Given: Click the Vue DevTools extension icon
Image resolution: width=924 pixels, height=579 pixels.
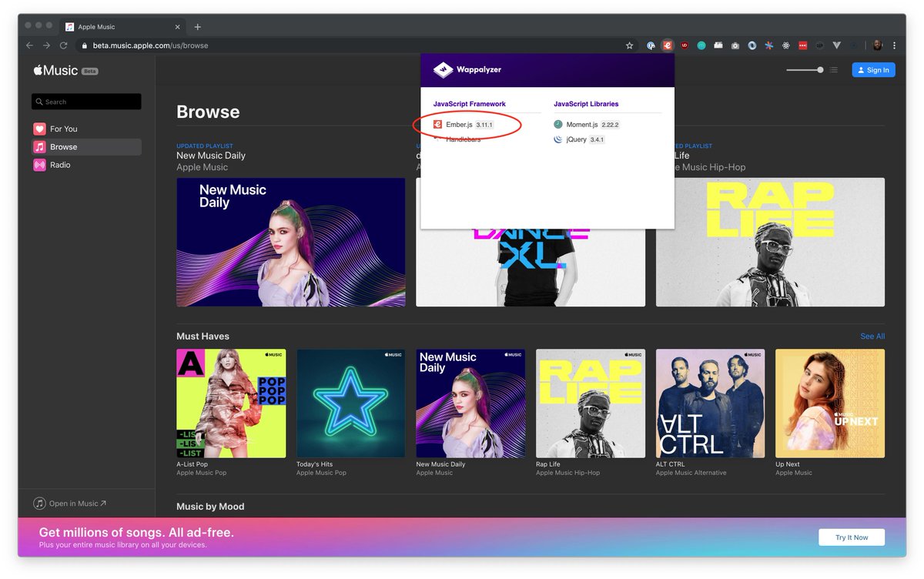Looking at the screenshot, I should (837, 45).
